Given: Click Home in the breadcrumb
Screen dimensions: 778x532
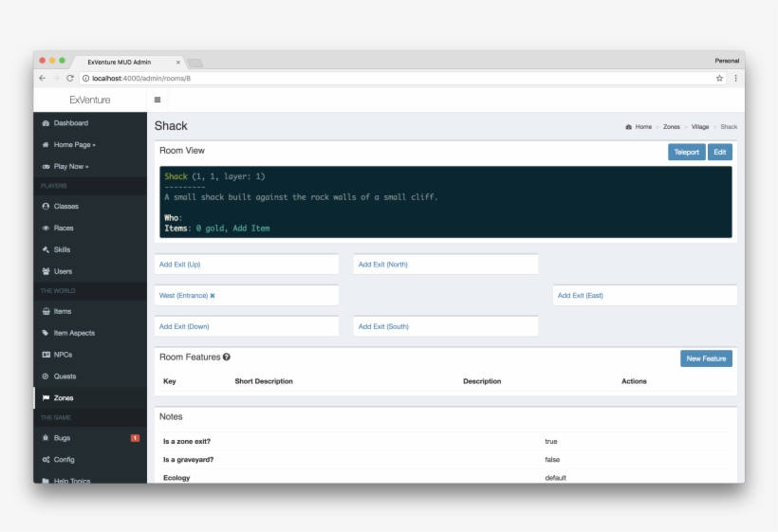Looking at the screenshot, I should (643, 127).
